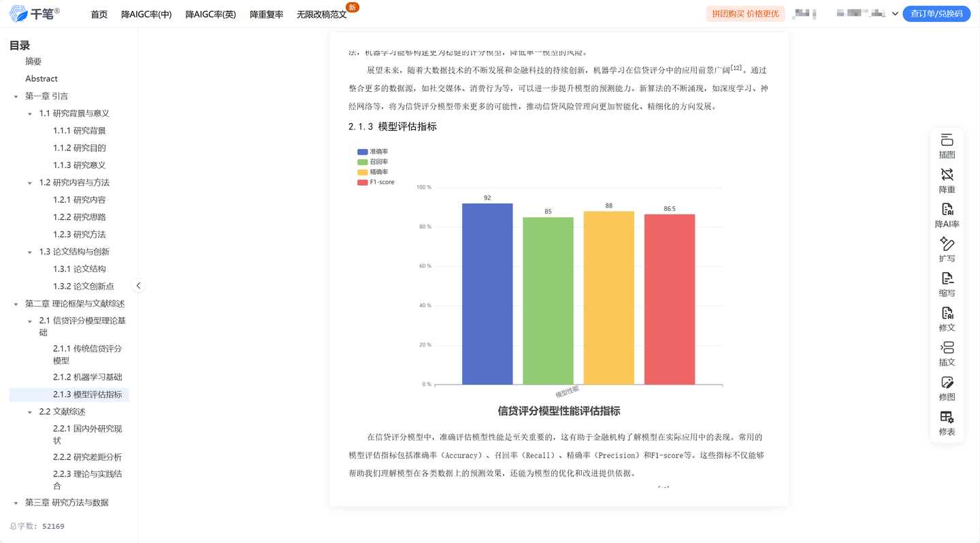This screenshot has height=543, width=980.
Task: Click the chart title 信贷评分模型性能评估指标
Action: 559,411
